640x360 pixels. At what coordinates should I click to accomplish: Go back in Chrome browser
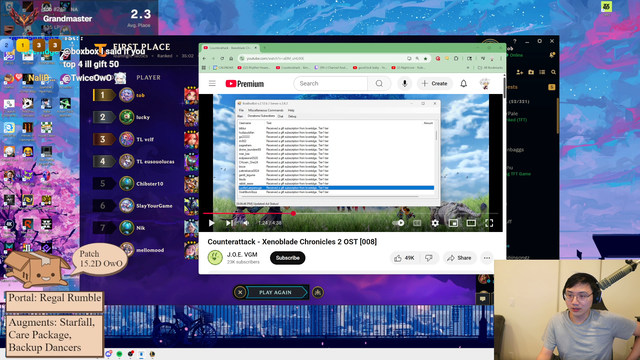(x=204, y=58)
